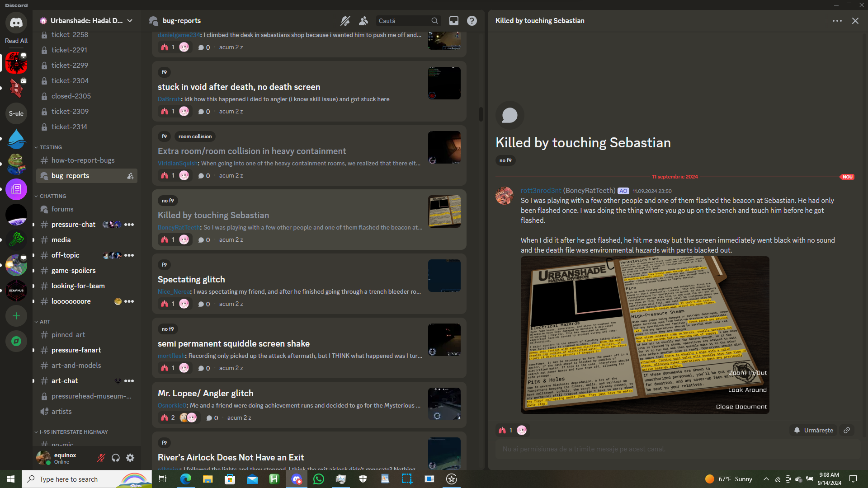868x488 pixels.
Task: Open the inbox icon in header
Action: click(453, 21)
